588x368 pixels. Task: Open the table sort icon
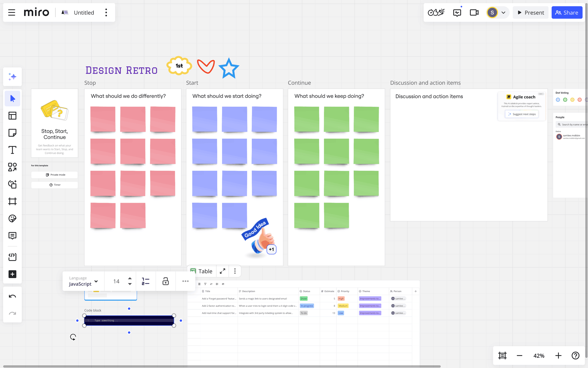pos(211,284)
